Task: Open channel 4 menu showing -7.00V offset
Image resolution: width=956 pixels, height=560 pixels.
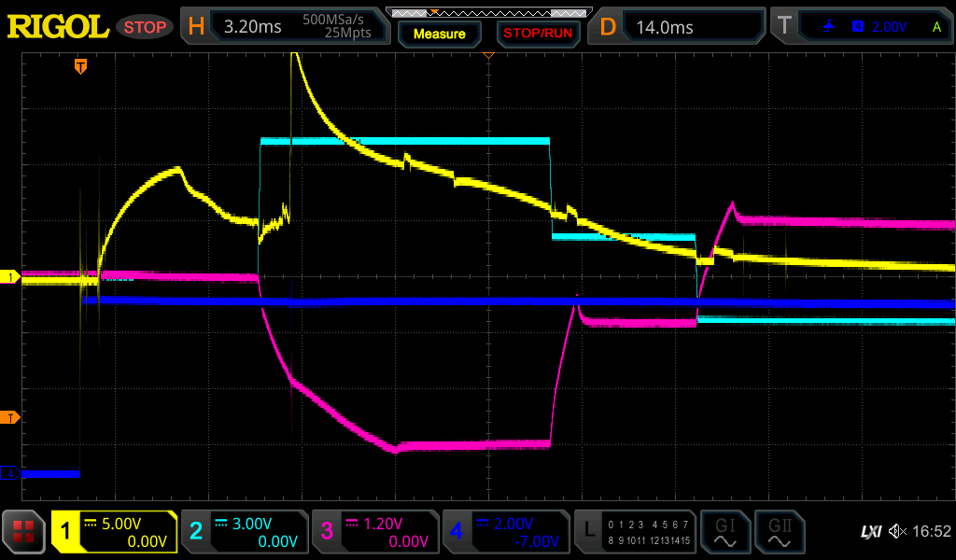Action: coord(506,533)
